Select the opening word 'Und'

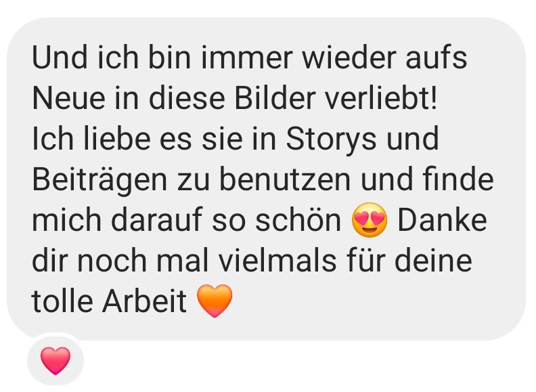click(x=60, y=58)
